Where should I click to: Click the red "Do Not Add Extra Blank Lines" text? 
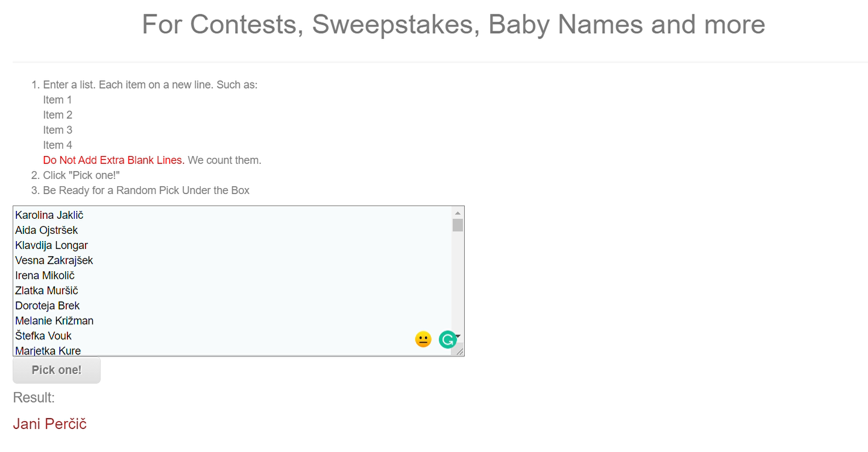(x=112, y=160)
